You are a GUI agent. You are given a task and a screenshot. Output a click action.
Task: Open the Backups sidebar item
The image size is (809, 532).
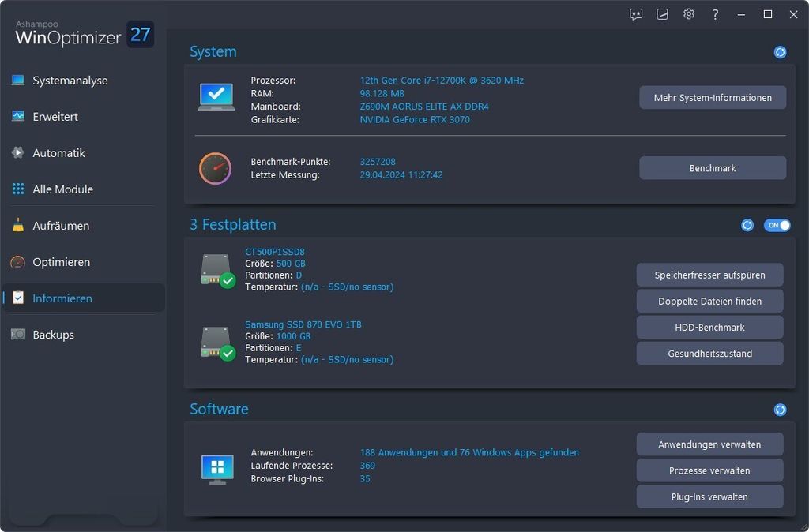pos(53,335)
